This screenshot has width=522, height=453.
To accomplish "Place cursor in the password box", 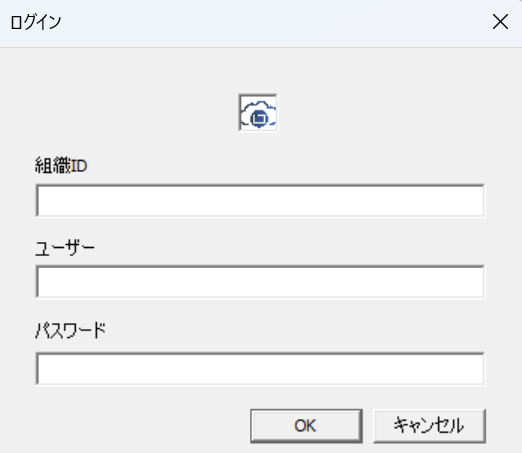I will [x=260, y=368].
